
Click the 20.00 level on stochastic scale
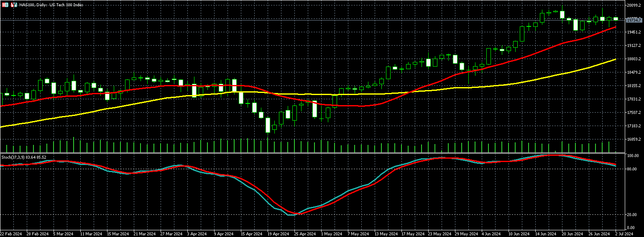pos(633,214)
